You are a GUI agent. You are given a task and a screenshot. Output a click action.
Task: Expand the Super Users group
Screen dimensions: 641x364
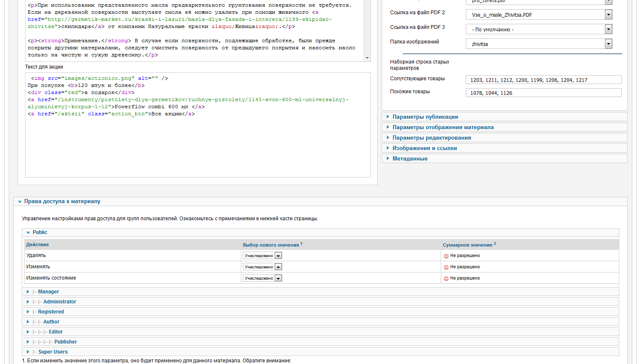(x=53, y=352)
